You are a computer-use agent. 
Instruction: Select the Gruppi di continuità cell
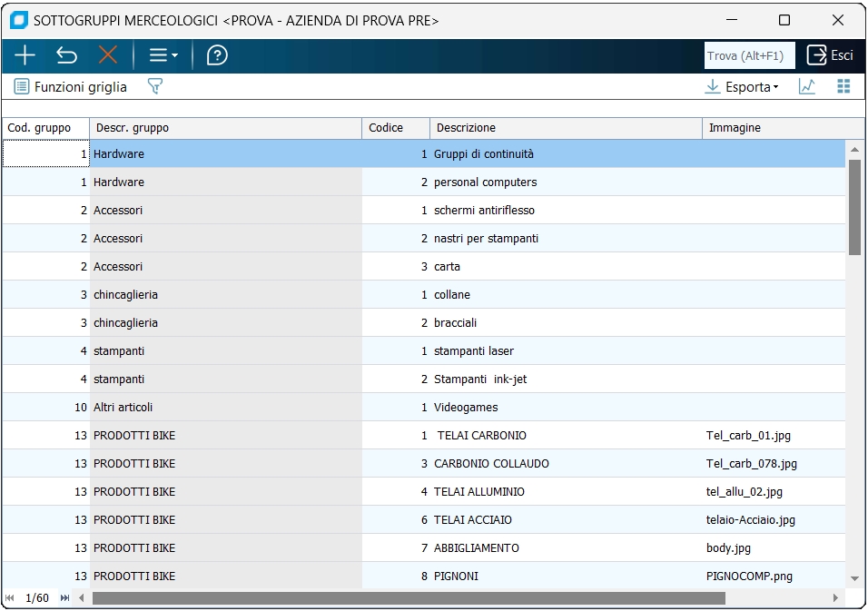tap(567, 153)
